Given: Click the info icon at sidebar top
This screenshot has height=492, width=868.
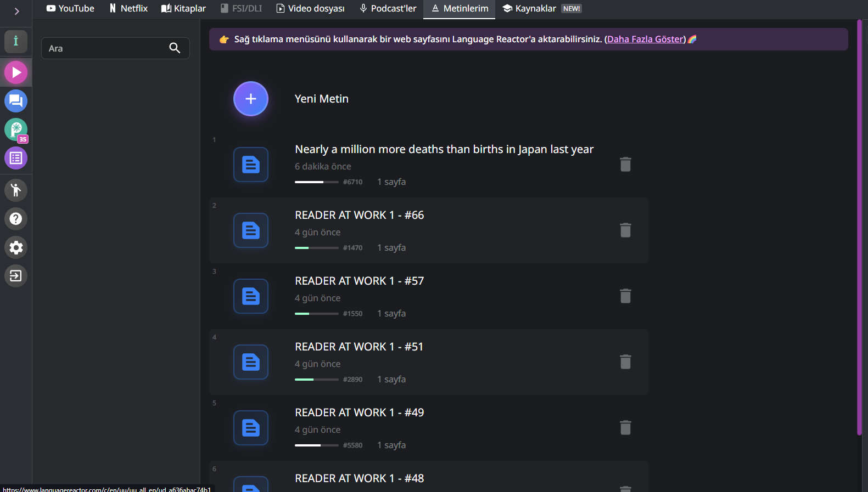Looking at the screenshot, I should click(16, 41).
